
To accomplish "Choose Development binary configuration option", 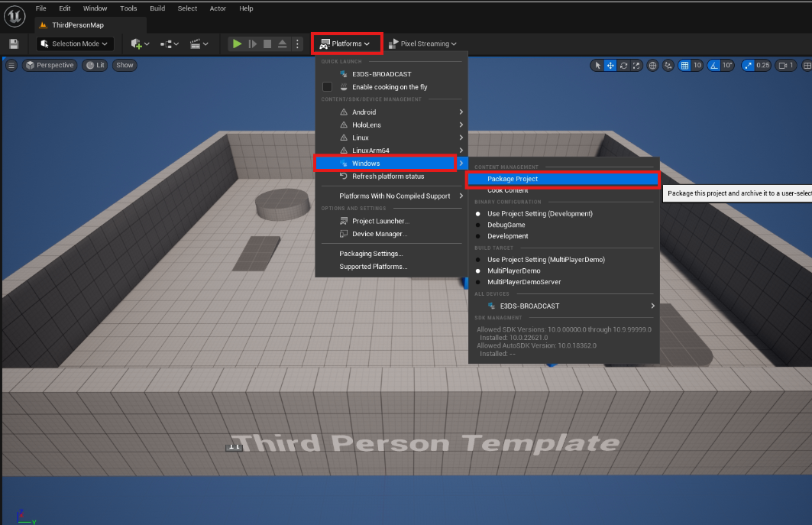I will click(x=507, y=236).
